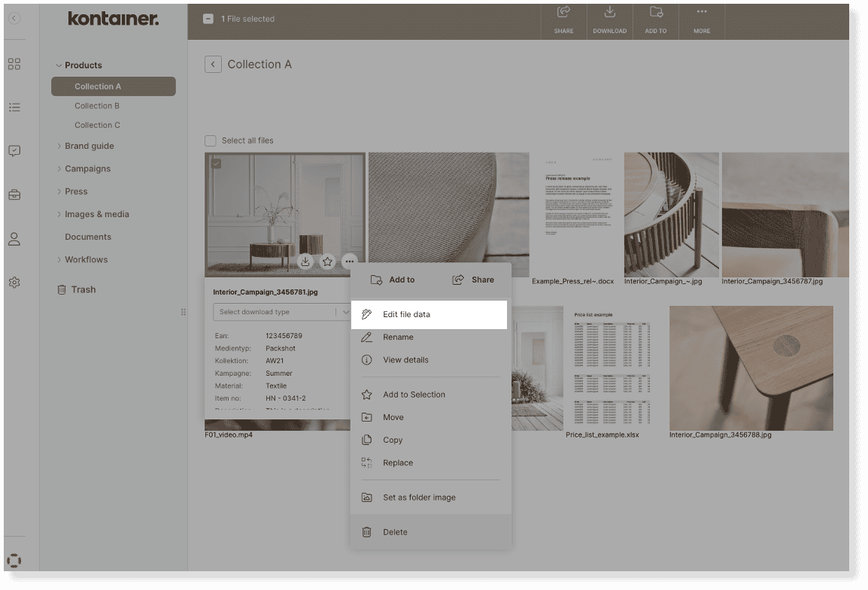Open the Add To folder icon
This screenshot has width=868, height=590.
tap(655, 21)
